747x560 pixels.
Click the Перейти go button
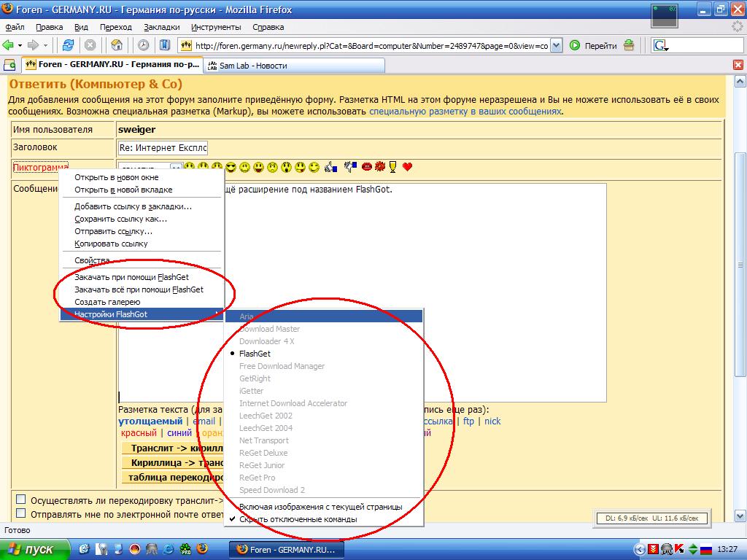(x=593, y=46)
